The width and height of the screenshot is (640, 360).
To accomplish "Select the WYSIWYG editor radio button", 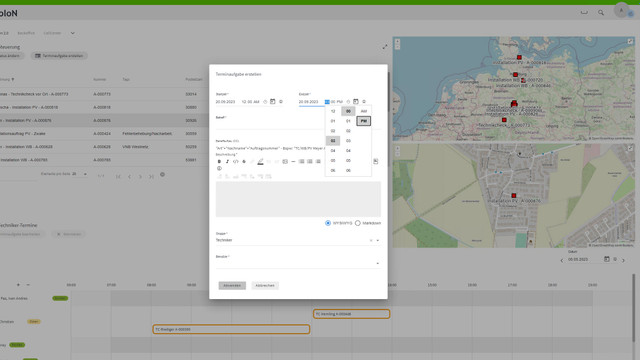I will [328, 223].
